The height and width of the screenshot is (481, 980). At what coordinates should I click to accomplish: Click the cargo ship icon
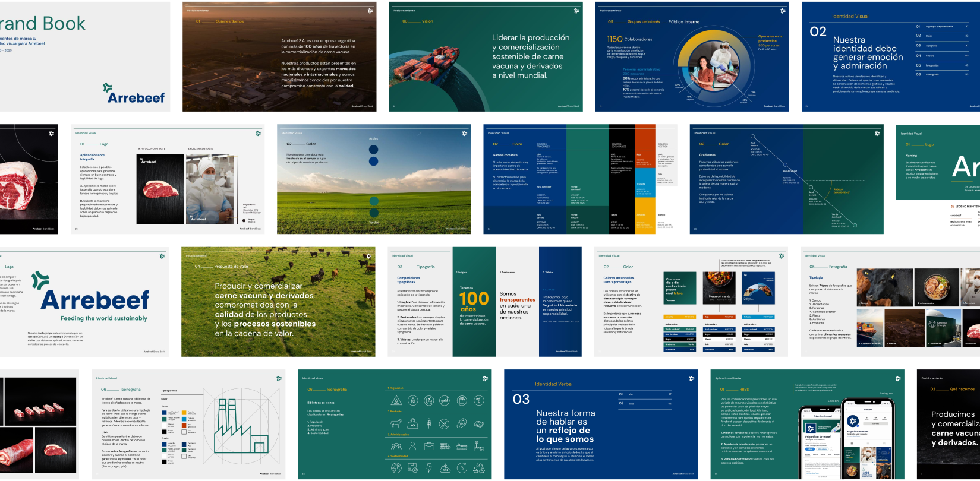click(462, 446)
